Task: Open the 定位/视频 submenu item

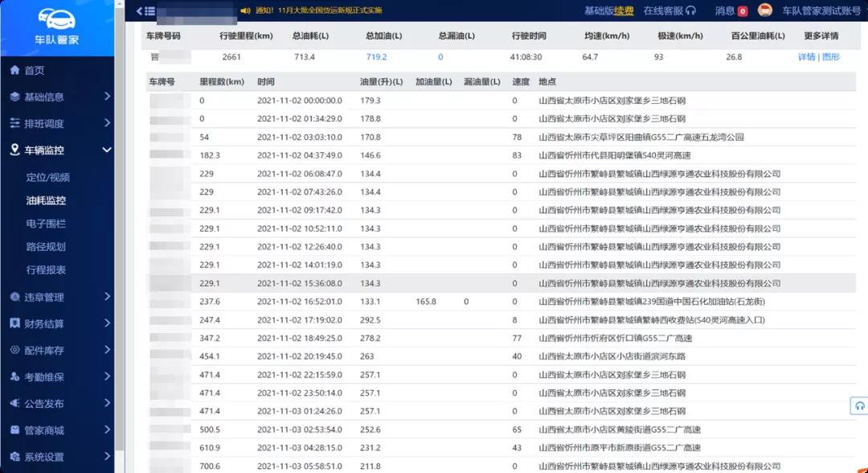Action: coord(47,177)
